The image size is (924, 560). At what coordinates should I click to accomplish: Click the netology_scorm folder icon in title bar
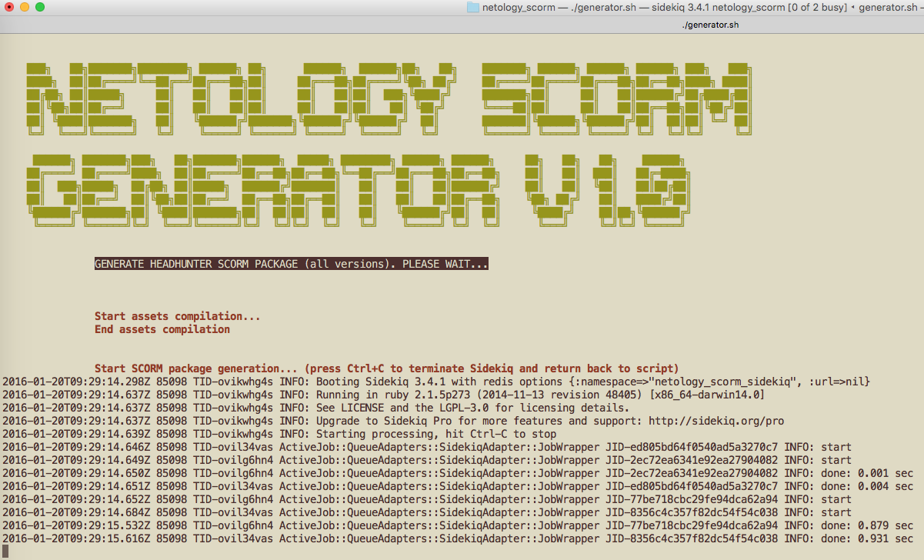click(472, 7)
